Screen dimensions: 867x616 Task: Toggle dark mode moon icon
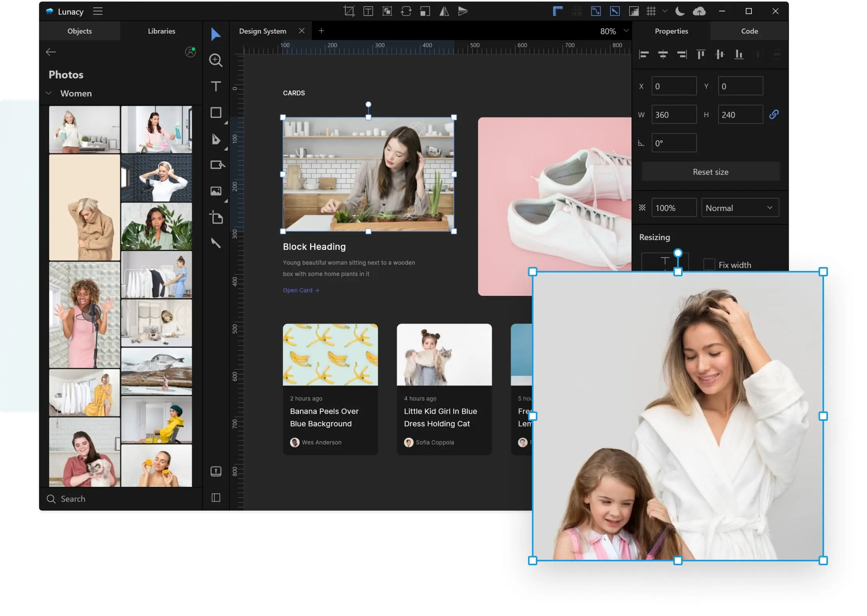coord(680,11)
